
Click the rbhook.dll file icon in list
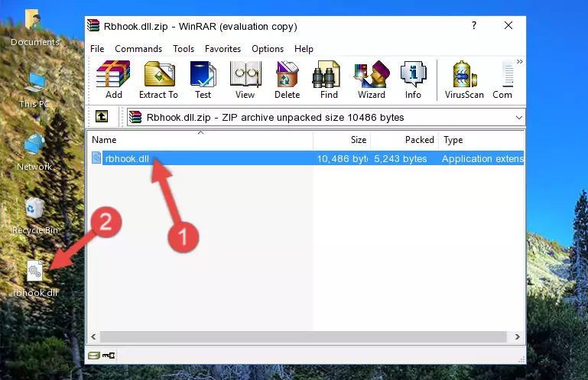pos(96,158)
